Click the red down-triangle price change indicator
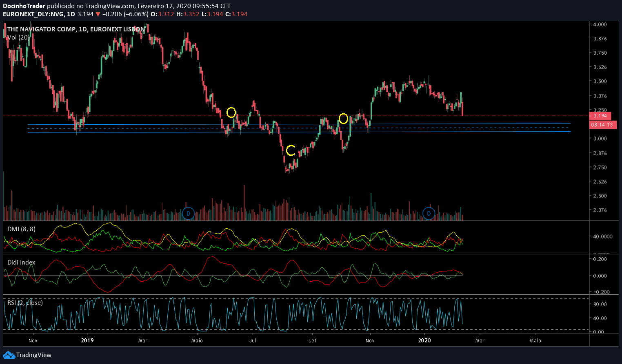Viewport: 622px width, 364px height. pos(98,14)
